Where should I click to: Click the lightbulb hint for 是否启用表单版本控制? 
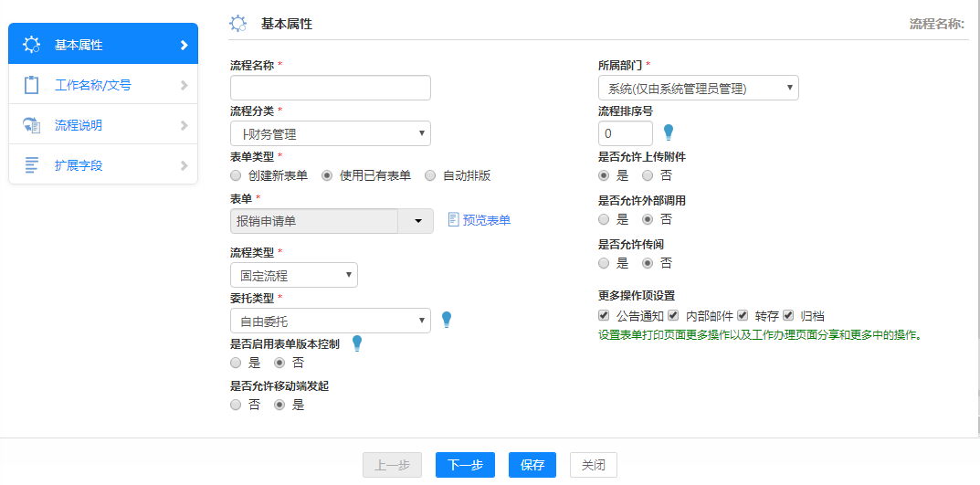pos(357,343)
